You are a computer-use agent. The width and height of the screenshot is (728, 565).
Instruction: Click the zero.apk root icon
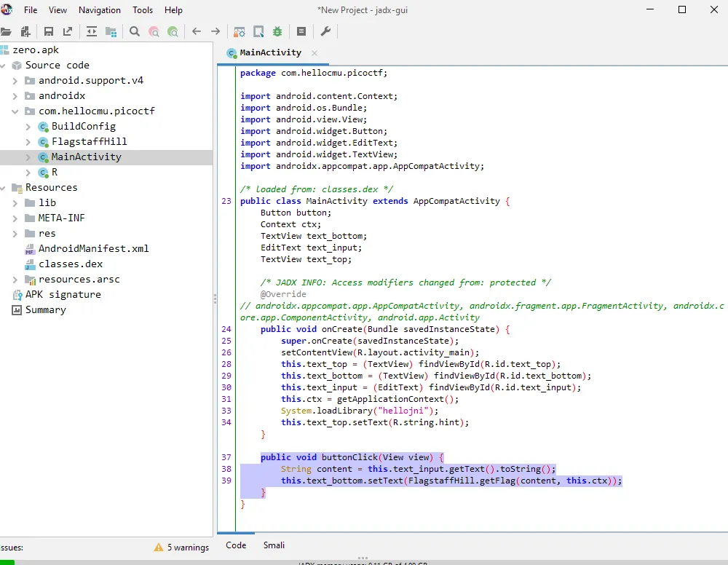pyautogui.click(x=4, y=50)
